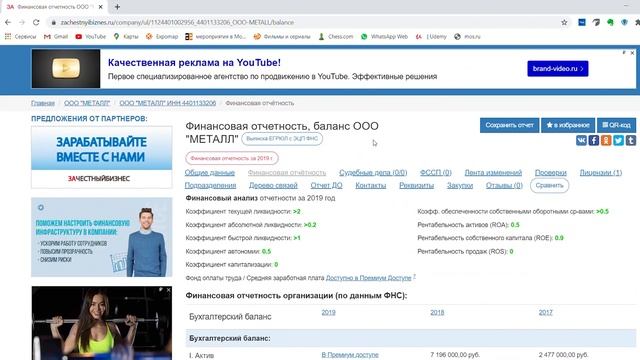Click the YouTube play button ad thumbnail
The width and height of the screenshot is (640, 360).
coord(66,69)
